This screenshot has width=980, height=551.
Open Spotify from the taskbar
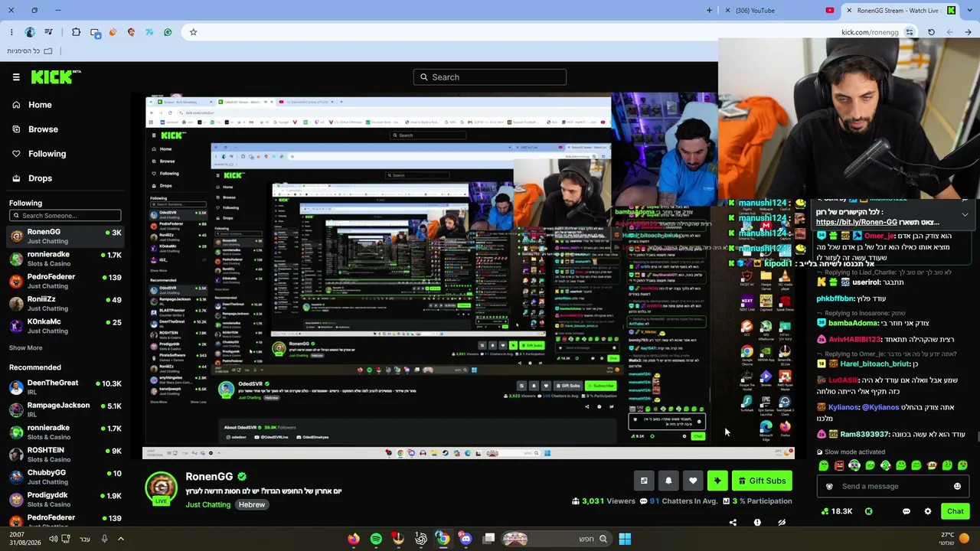click(376, 539)
